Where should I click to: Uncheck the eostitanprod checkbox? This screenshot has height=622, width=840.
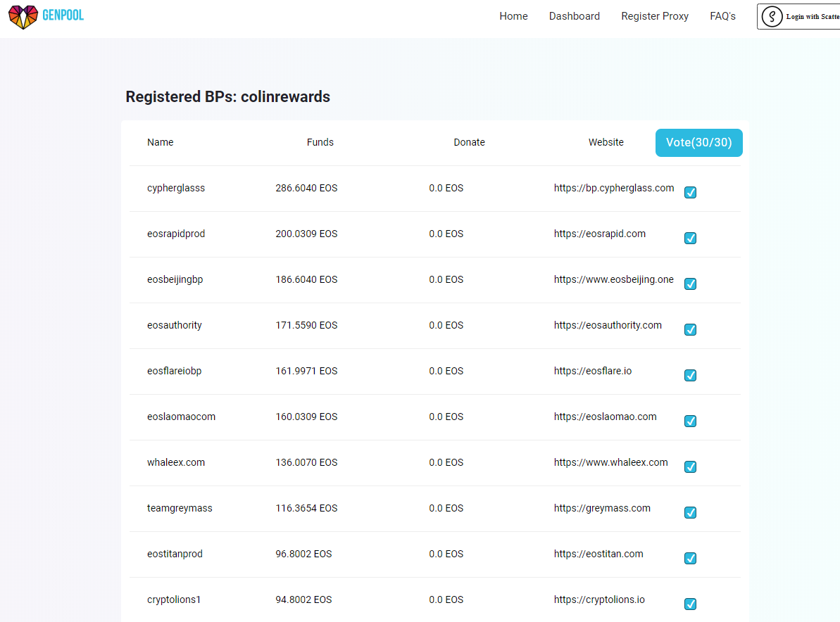click(690, 558)
